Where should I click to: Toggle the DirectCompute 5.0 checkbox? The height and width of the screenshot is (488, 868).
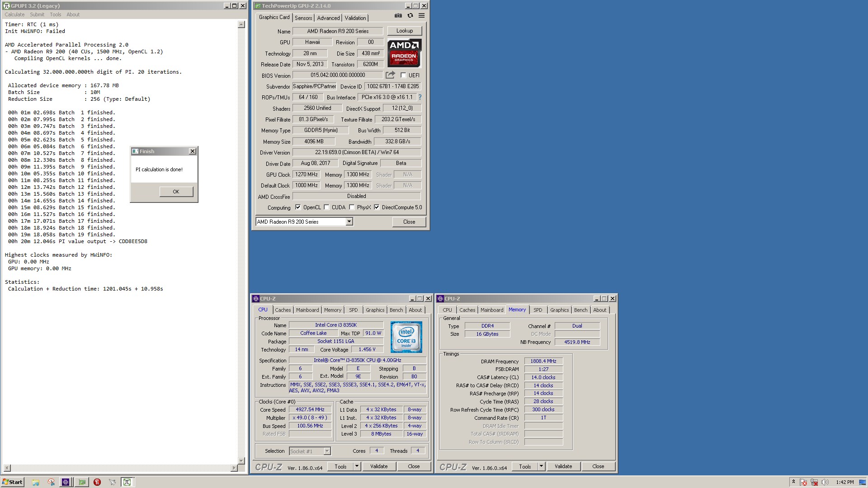click(377, 207)
